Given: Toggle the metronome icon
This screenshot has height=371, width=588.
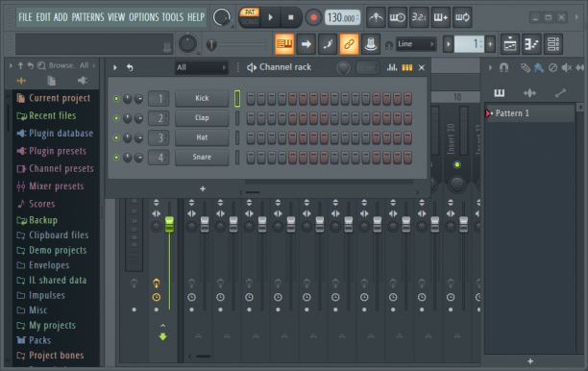Looking at the screenshot, I should [x=376, y=17].
